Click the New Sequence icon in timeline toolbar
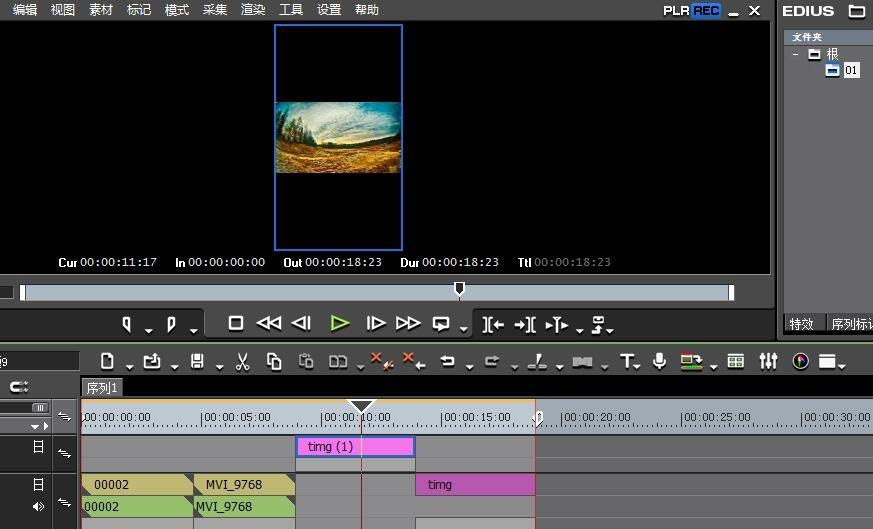873x529 pixels. (107, 361)
